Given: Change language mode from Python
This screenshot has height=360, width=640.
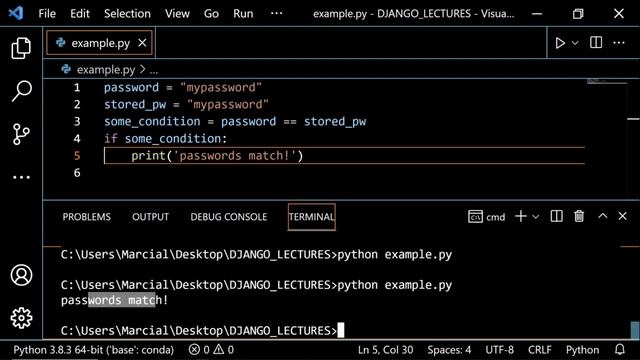Looking at the screenshot, I should coord(582,350).
